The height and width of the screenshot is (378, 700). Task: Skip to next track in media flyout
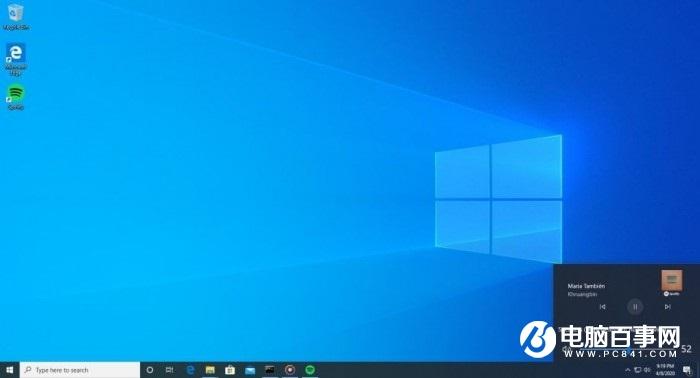pyautogui.click(x=667, y=307)
